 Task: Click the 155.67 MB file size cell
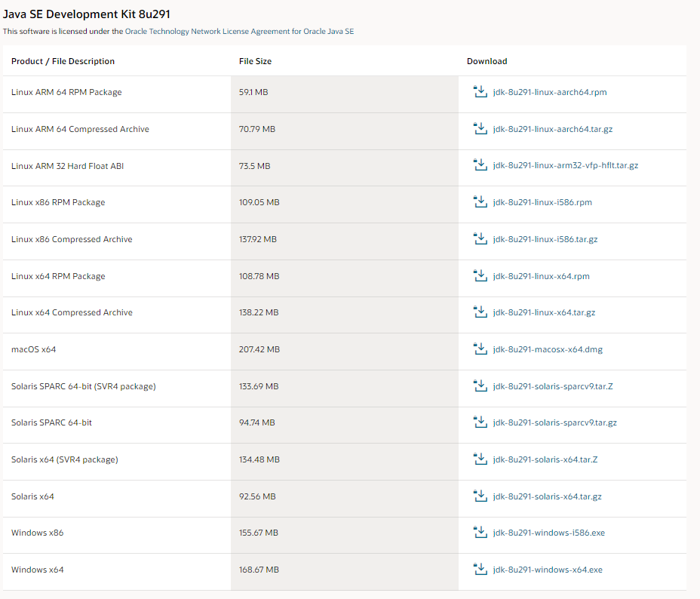click(345, 535)
